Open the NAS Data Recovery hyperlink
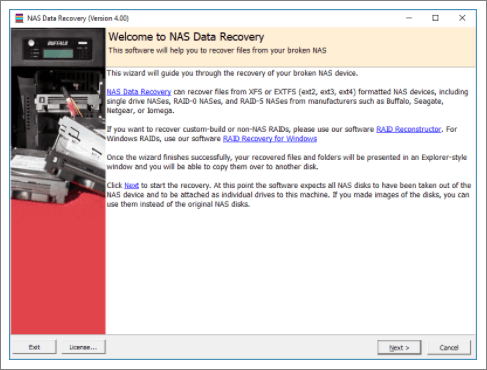 139,92
